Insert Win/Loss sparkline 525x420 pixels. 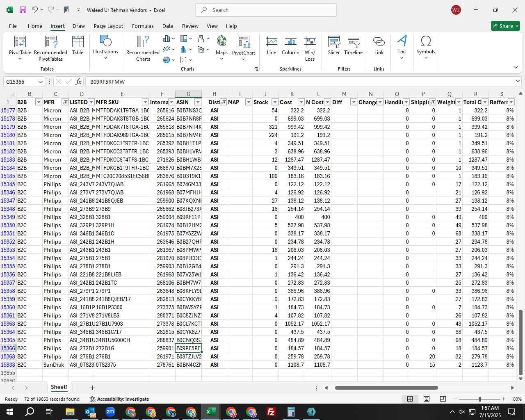coord(310,48)
